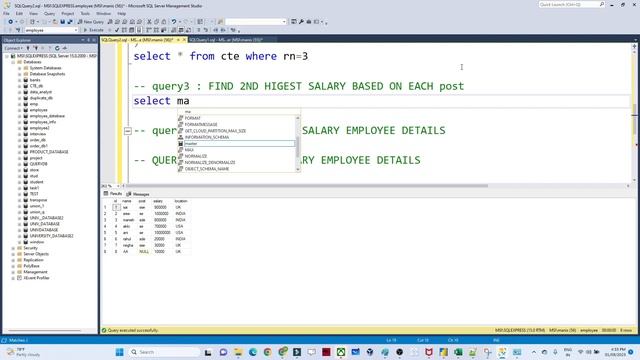Click the Cut scissors icon
Screen dimensions: 640x360
pyautogui.click(x=149, y=22)
